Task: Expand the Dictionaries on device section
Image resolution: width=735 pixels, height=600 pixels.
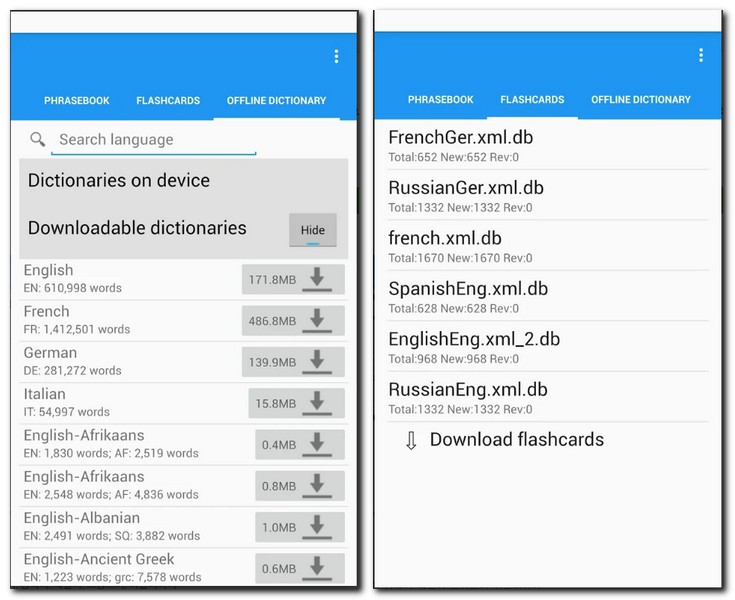Action: 119,181
